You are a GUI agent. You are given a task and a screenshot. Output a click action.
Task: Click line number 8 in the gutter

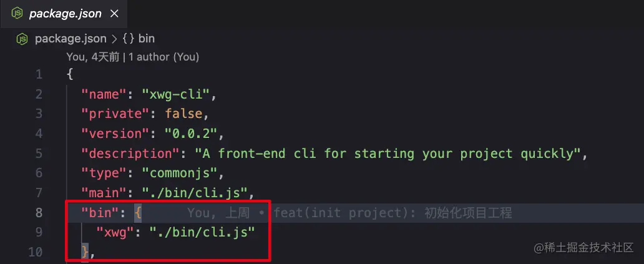pos(39,213)
